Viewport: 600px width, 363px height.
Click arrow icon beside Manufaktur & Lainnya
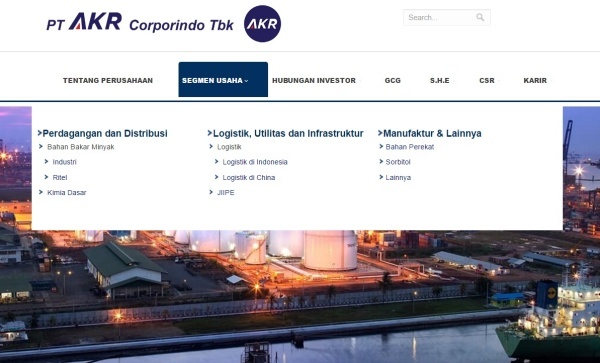(x=380, y=133)
